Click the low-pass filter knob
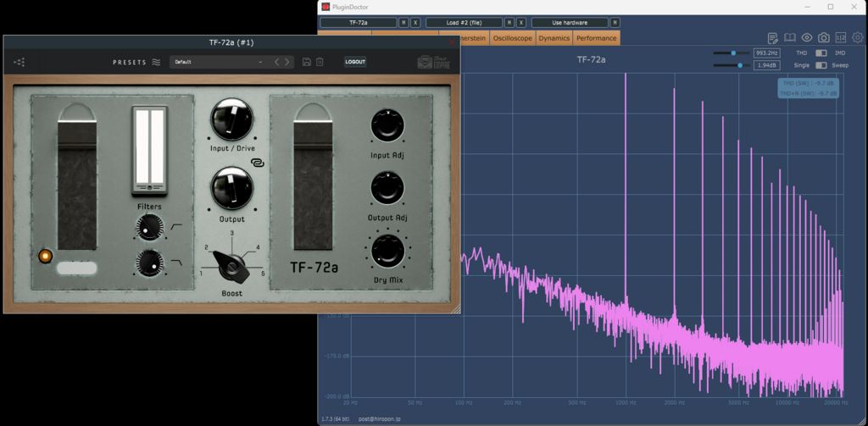The image size is (868, 426). pyautogui.click(x=150, y=263)
